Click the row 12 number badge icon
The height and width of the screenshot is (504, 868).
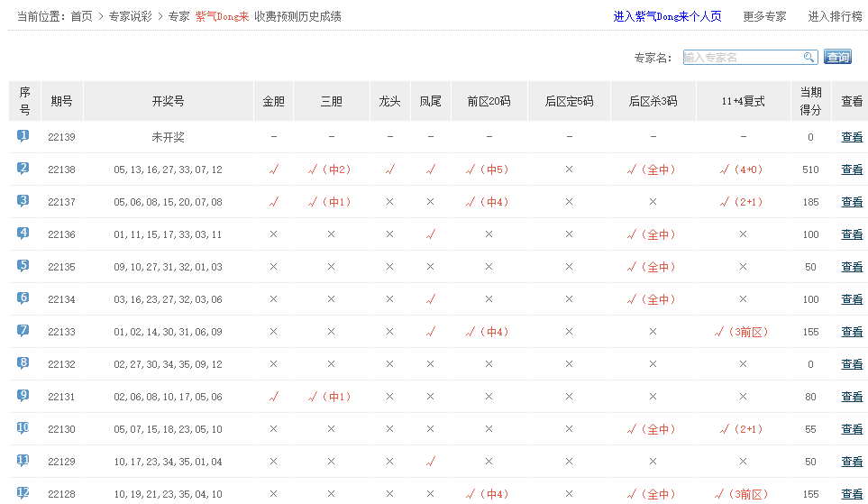tap(23, 493)
